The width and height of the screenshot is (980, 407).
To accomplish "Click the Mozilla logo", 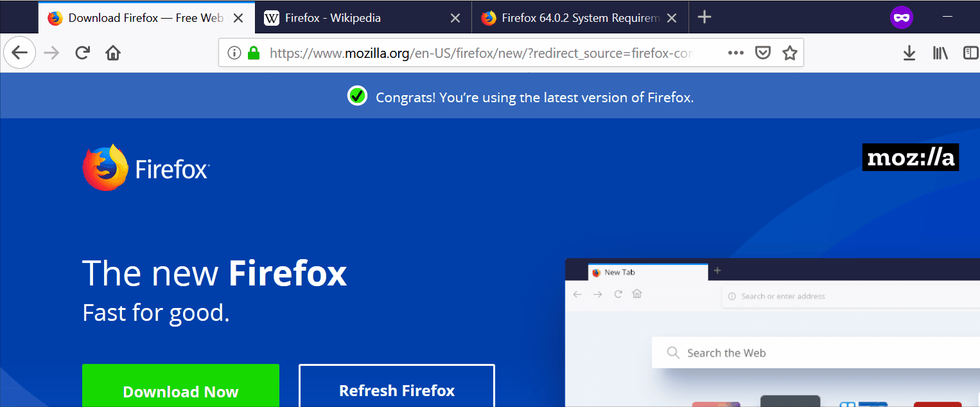I will [911, 158].
